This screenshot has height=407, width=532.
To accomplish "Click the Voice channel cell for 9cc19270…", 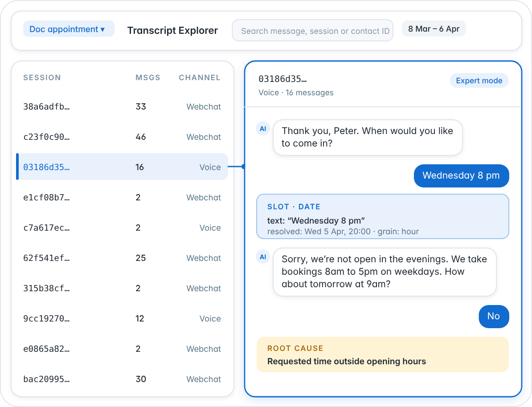I will click(x=210, y=318).
